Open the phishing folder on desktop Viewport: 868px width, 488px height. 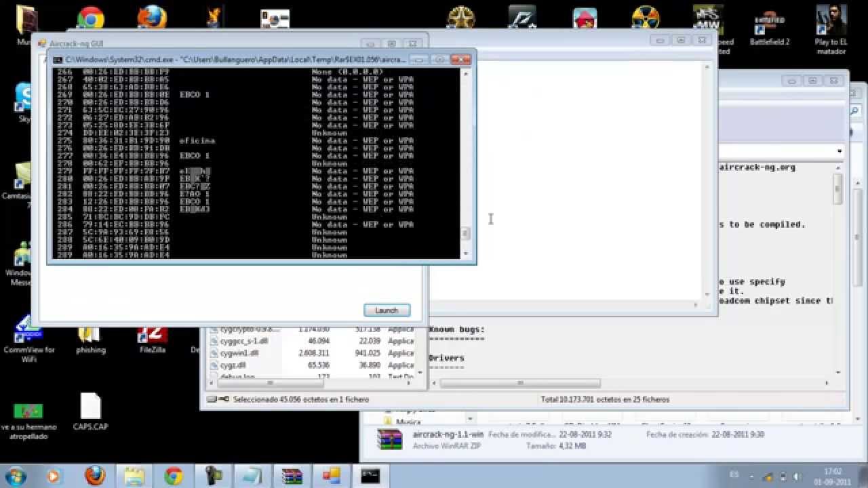(90, 339)
